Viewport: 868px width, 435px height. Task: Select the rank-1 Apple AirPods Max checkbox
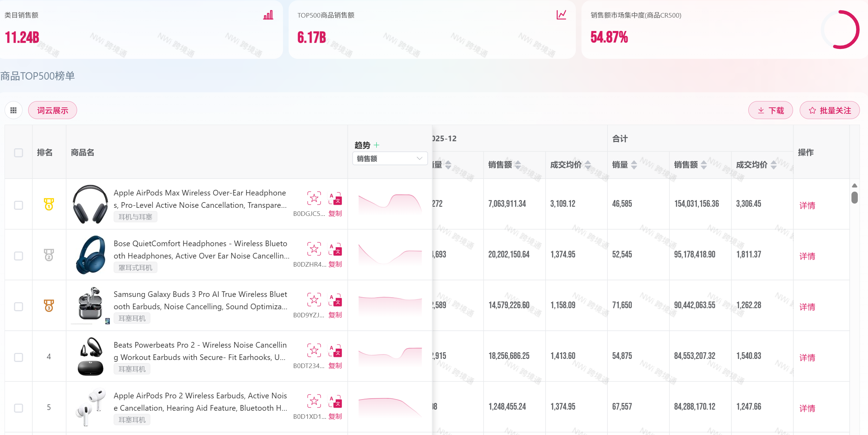pyautogui.click(x=18, y=205)
